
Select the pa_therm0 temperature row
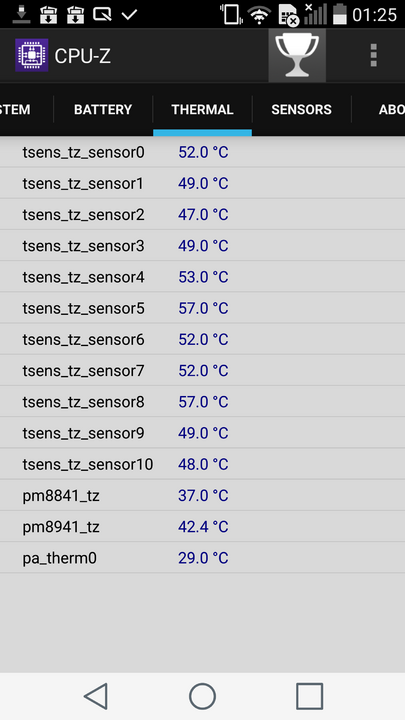(x=202, y=558)
